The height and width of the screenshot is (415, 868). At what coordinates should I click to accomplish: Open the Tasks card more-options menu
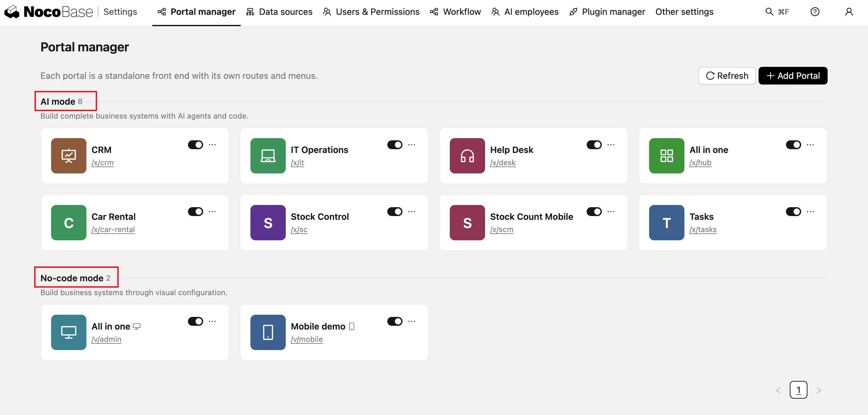[810, 212]
